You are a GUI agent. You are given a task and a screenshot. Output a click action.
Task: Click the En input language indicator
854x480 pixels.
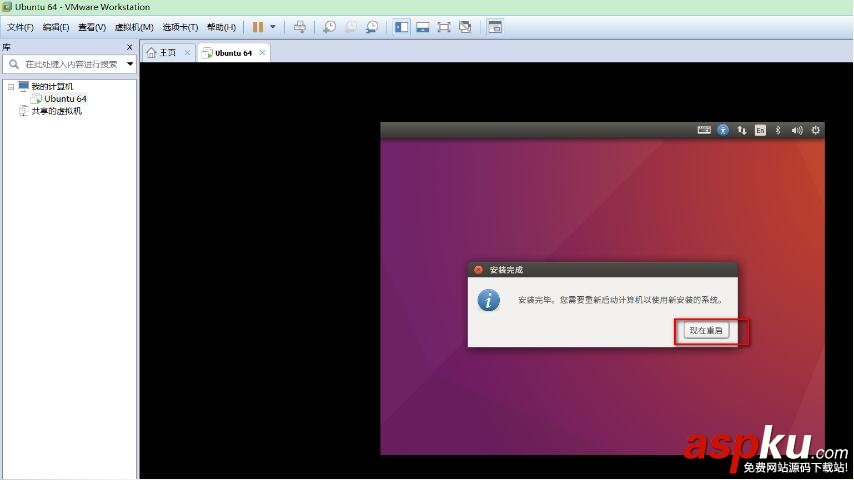click(x=760, y=130)
